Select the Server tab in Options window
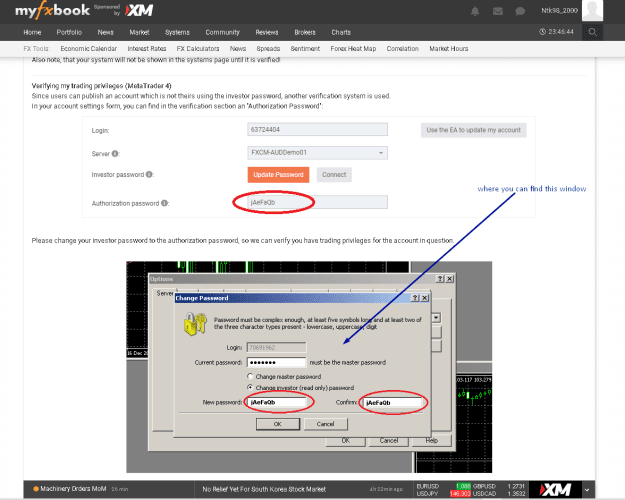The image size is (625, 500). pyautogui.click(x=165, y=293)
